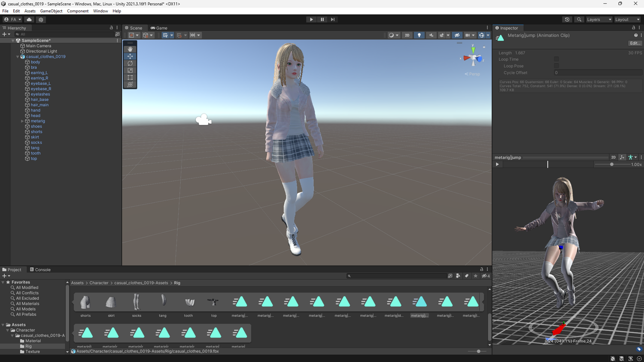
Task: Expand the metarig tree item
Action: (x=22, y=121)
